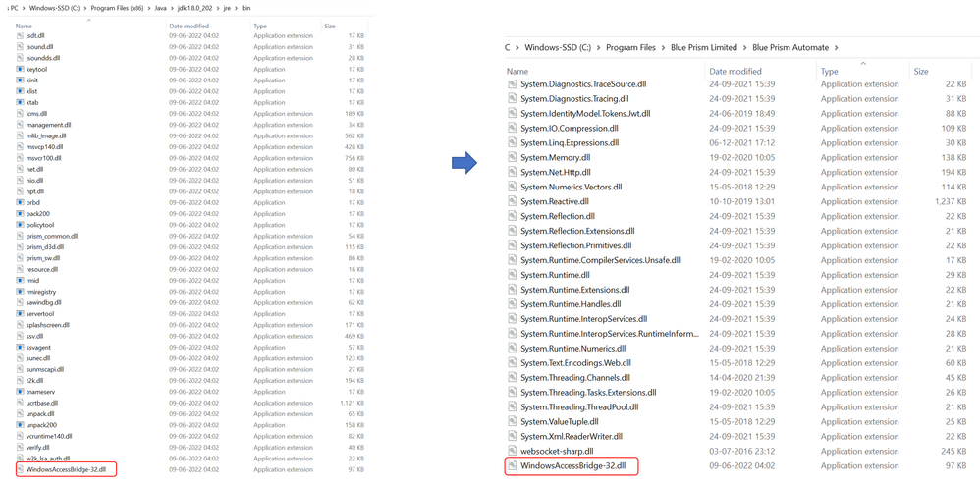Click the pack200 application icon in left window
980x487 pixels.
pos(20,214)
